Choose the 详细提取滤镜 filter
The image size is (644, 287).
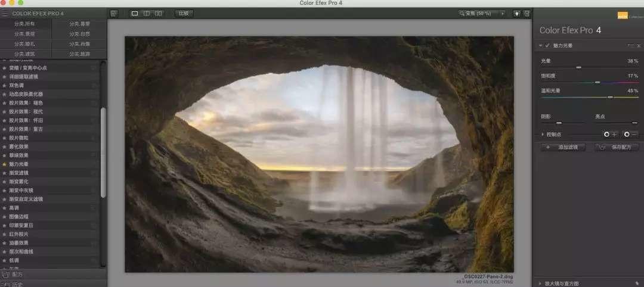(x=49, y=77)
